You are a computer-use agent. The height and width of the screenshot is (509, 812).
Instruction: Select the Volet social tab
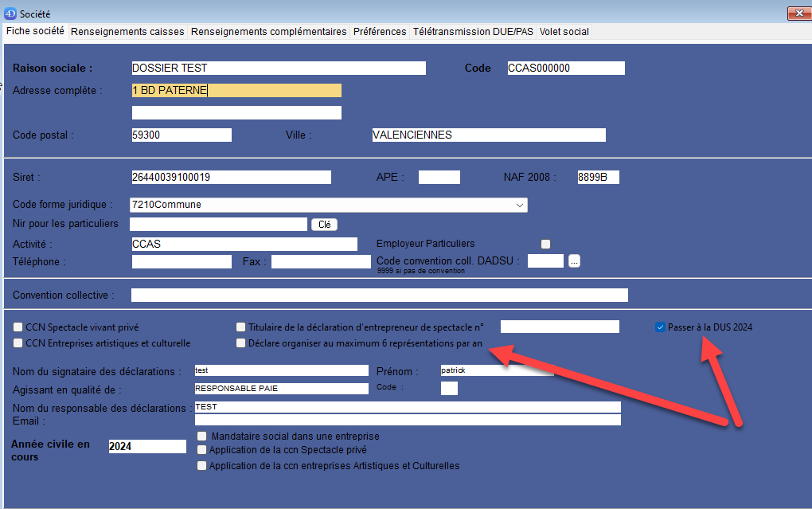pyautogui.click(x=564, y=32)
